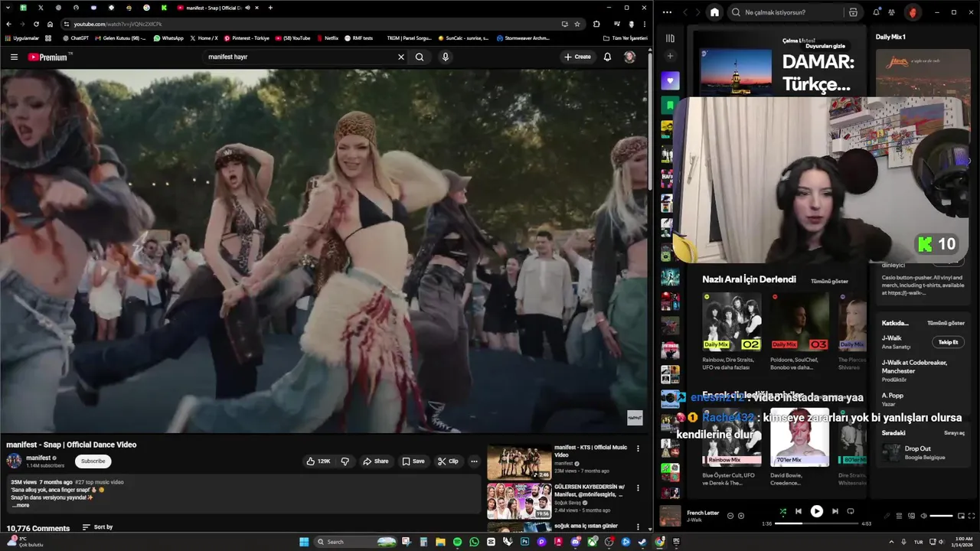
Task: Open browser extensions puzzle icon
Action: [x=596, y=24]
